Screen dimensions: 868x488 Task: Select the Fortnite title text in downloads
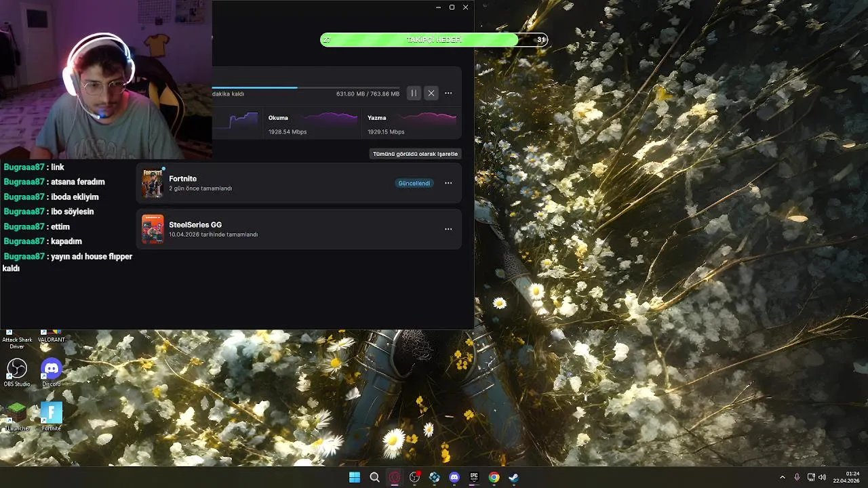click(182, 179)
